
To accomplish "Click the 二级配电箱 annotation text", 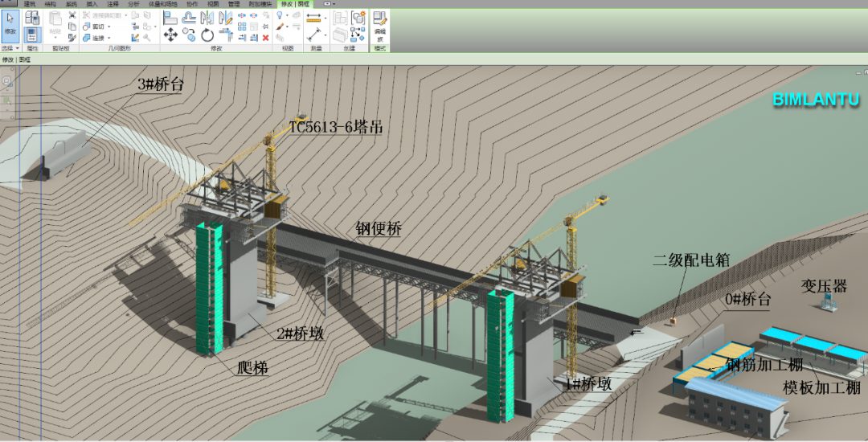I will pos(691,260).
